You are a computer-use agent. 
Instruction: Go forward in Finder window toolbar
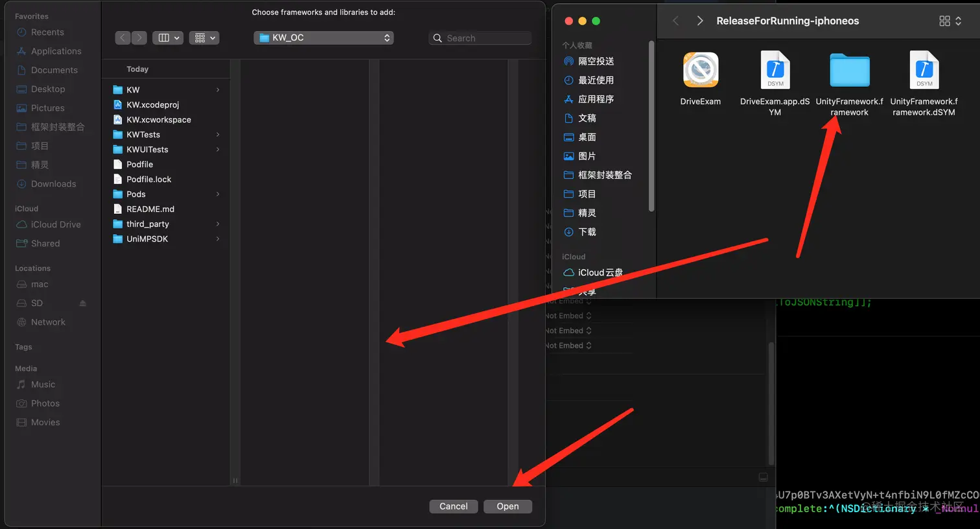coord(699,21)
